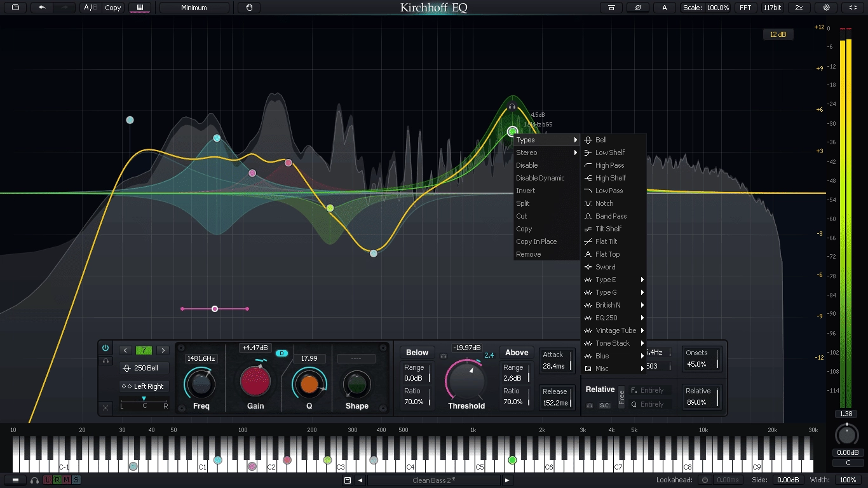Open the 250 Bell filter type dropdown
Screen dimensions: 868x488
(145, 368)
